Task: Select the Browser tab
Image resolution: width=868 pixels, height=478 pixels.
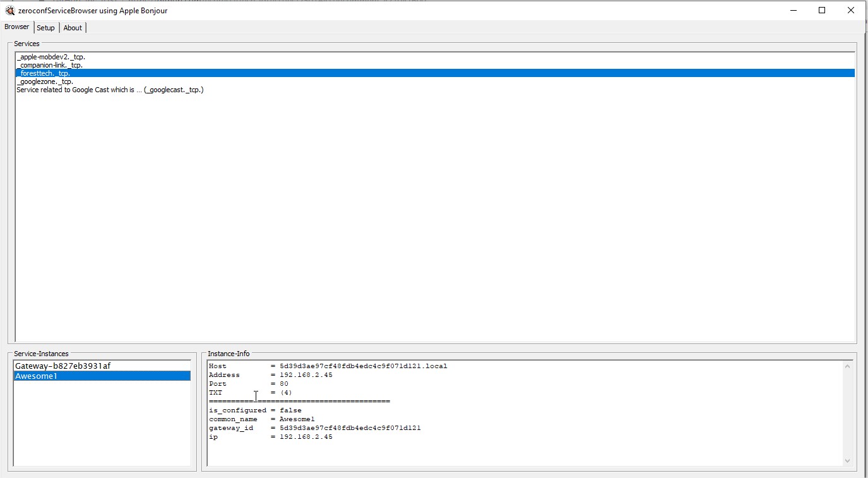Action: pyautogui.click(x=16, y=27)
